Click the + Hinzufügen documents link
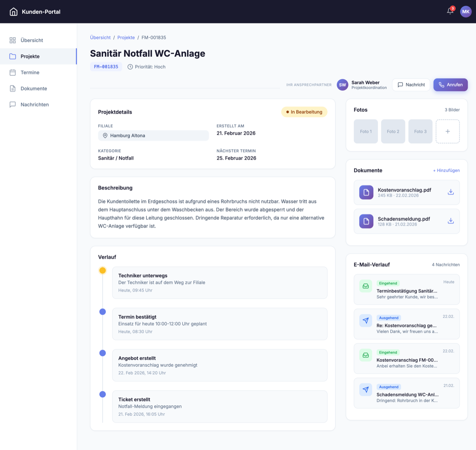Viewport: 476px width, 450px height. (446, 171)
